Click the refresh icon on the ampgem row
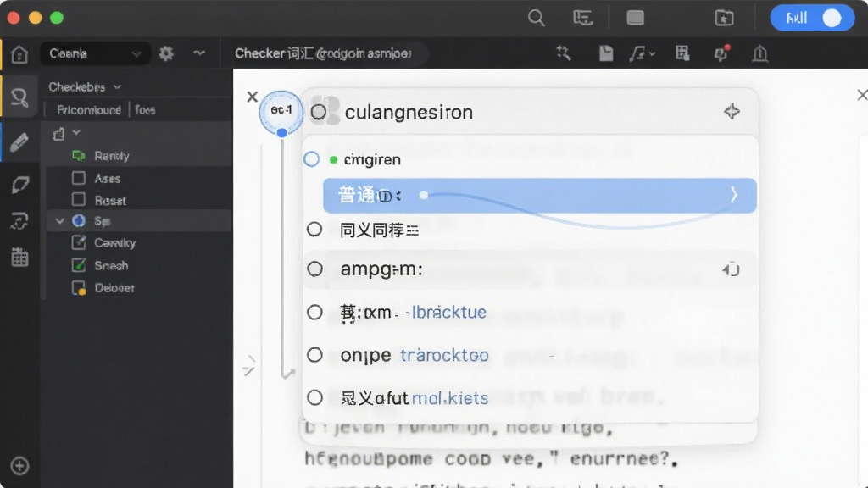This screenshot has width=868, height=488. pos(732,269)
